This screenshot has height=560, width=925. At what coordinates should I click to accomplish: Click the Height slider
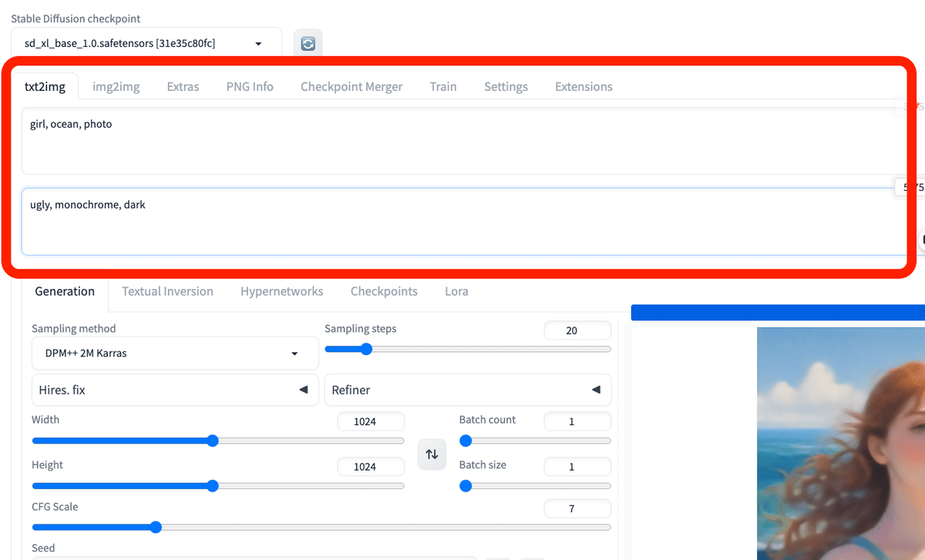pos(218,486)
